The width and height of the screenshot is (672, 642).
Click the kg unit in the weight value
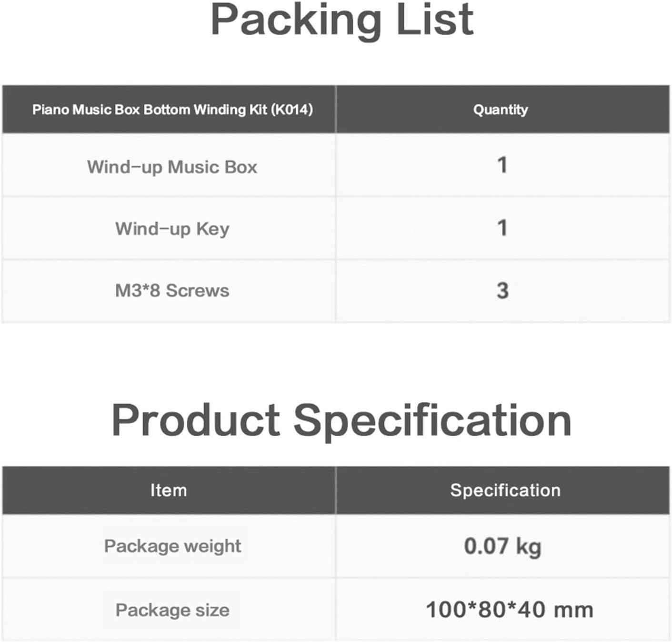pyautogui.click(x=528, y=547)
